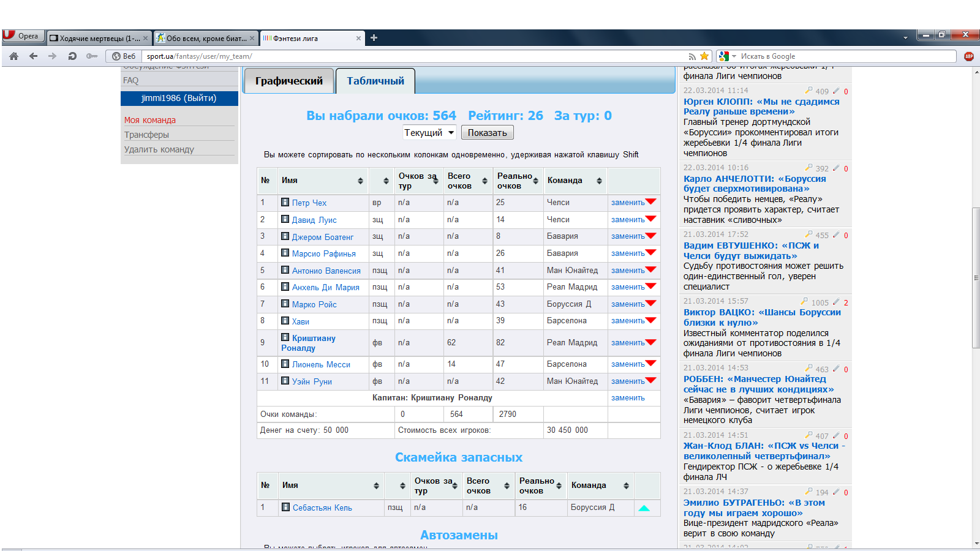Log out via jimmi1986 (Выйти)

(179, 98)
